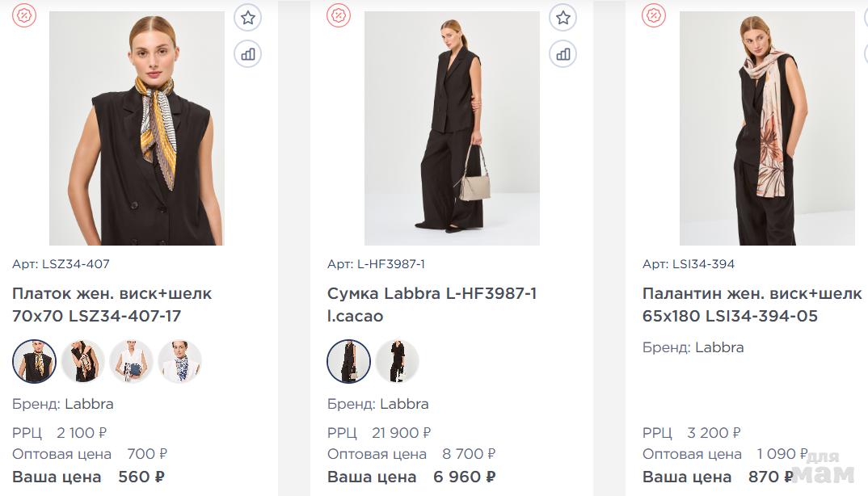Click discount badge on the LSZ34-407 scarf card

[24, 15]
